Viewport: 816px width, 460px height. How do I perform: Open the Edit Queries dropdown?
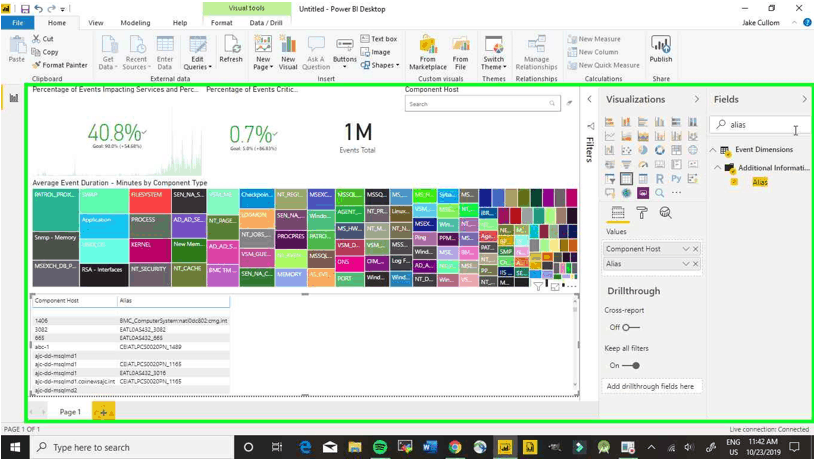197,53
